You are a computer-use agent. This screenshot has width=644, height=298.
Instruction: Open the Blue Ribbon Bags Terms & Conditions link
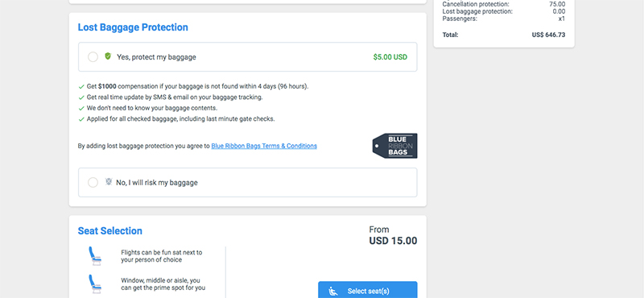pyautogui.click(x=264, y=146)
